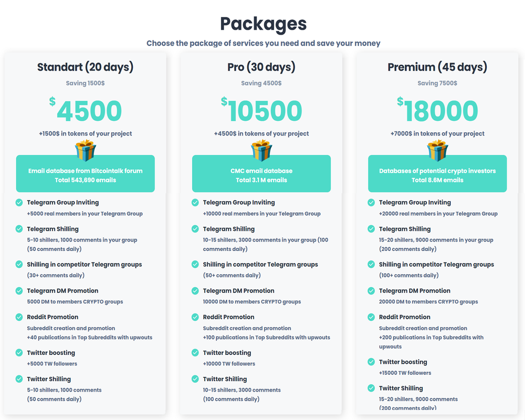525x420 pixels.
Task: Click the gift box icon in Pro package
Action: tap(261, 150)
